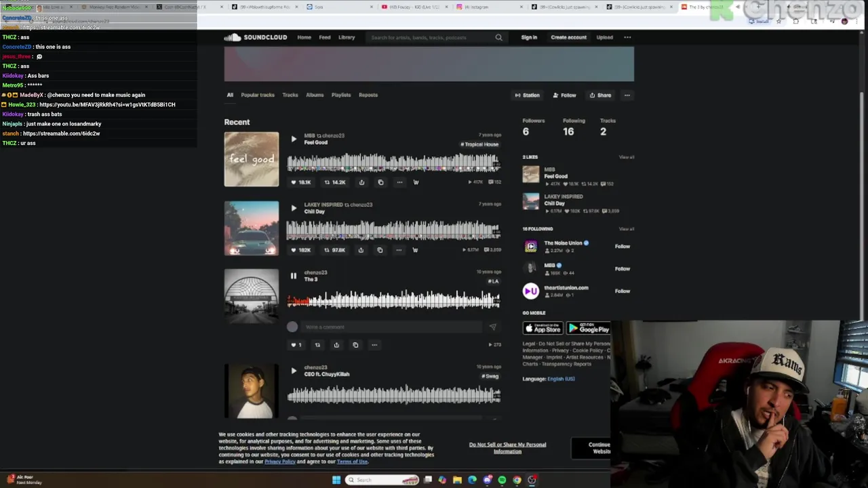868x488 pixels.
Task: Share The 3 track
Action: (336, 345)
